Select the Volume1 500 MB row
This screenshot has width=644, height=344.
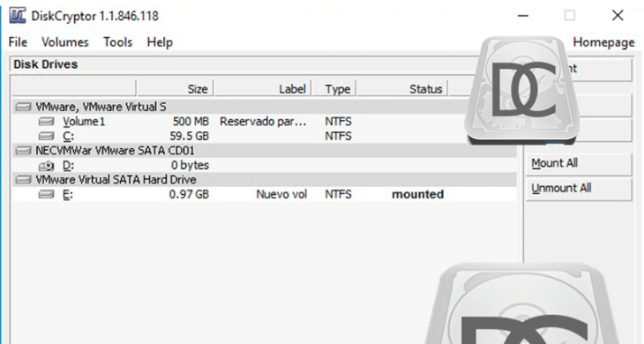265,122
